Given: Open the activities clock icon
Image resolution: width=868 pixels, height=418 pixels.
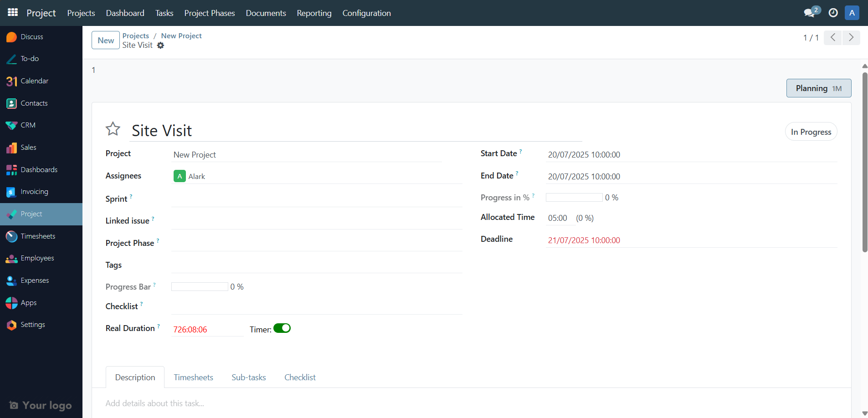Looking at the screenshot, I should tap(833, 13).
